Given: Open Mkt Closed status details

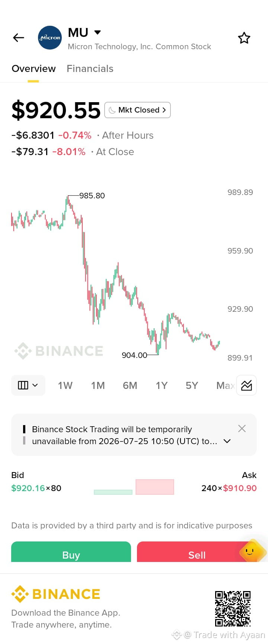Looking at the screenshot, I should tap(138, 110).
